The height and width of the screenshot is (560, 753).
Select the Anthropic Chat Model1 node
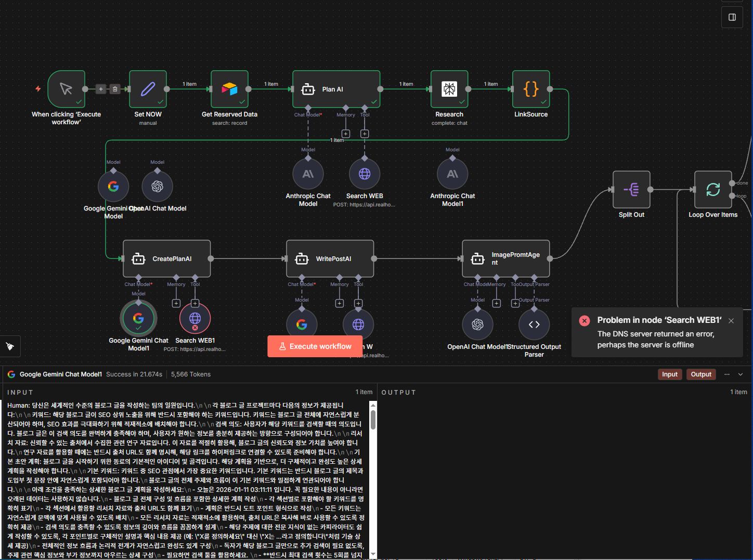click(452, 174)
